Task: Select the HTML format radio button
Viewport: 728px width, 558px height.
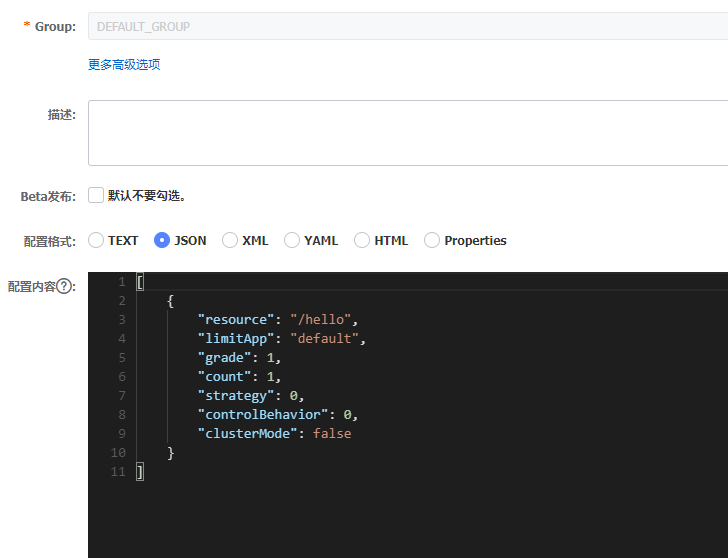Action: click(362, 240)
